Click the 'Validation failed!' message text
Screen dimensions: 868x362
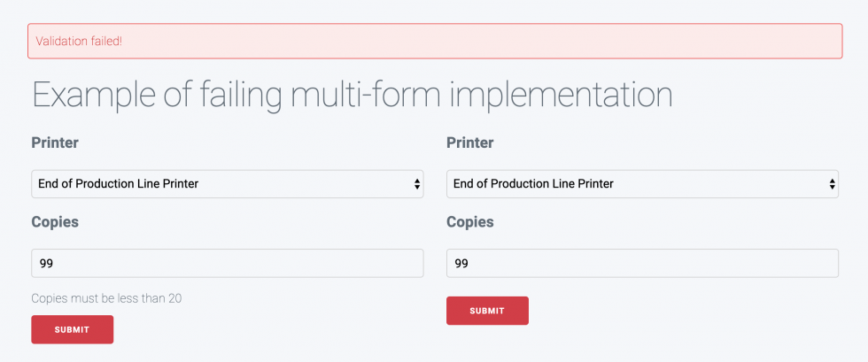click(x=79, y=41)
